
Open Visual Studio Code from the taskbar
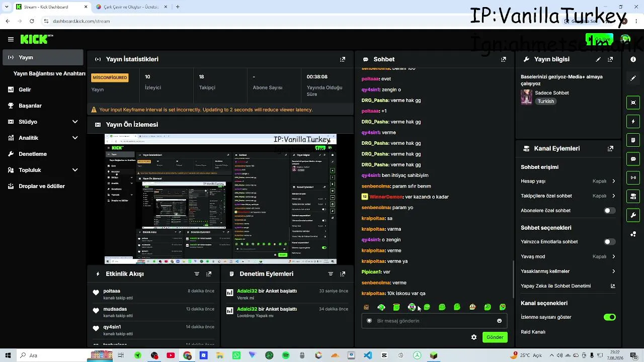coord(368,355)
